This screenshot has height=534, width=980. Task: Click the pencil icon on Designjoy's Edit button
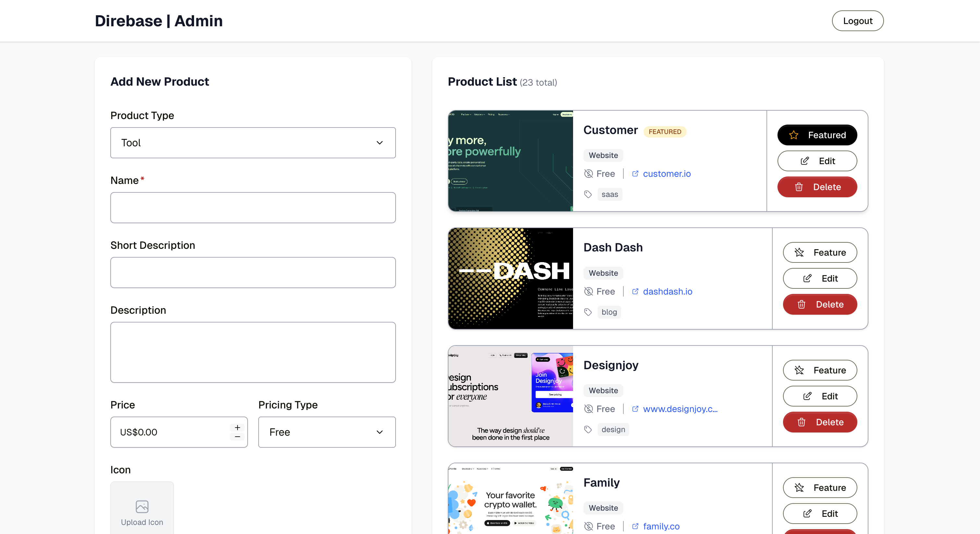807,396
